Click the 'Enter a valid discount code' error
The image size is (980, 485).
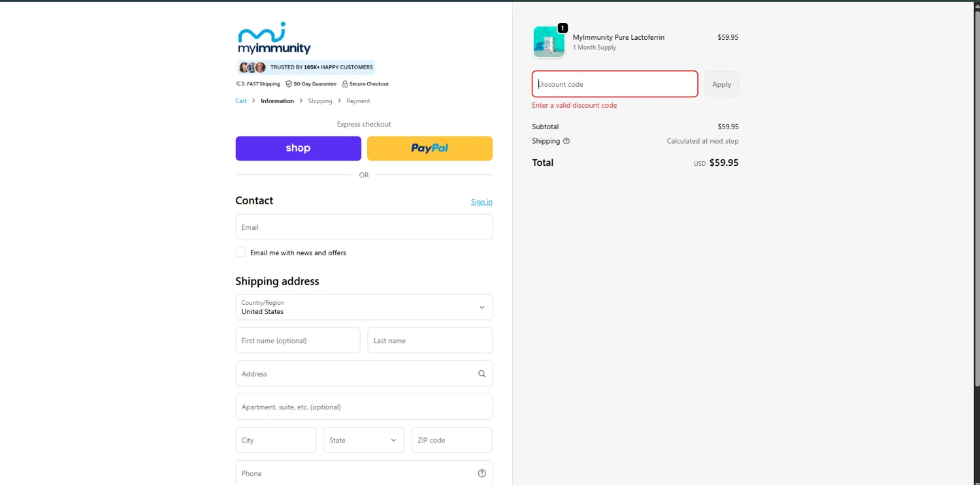coord(574,105)
